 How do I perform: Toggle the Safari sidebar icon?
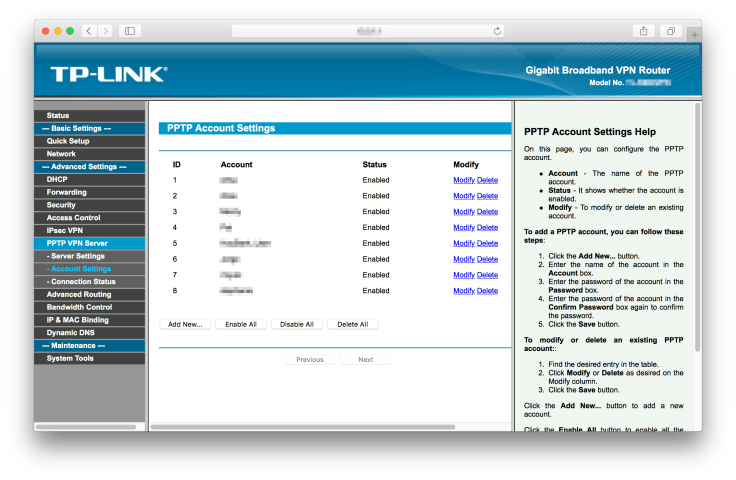130,31
